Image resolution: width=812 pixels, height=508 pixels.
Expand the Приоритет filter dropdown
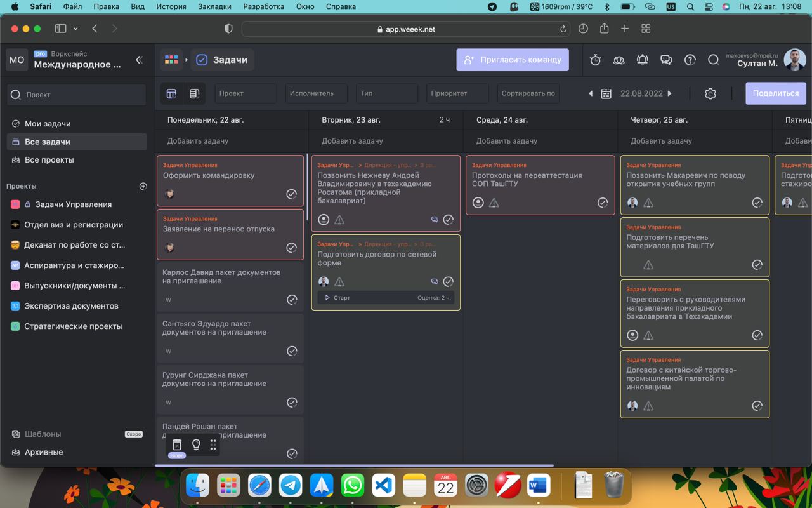(457, 93)
